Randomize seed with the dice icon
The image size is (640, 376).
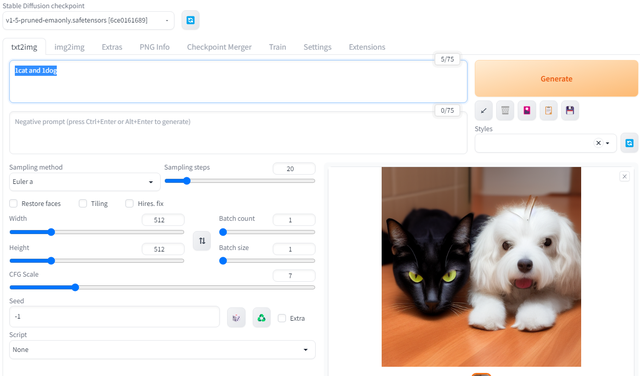coord(236,318)
